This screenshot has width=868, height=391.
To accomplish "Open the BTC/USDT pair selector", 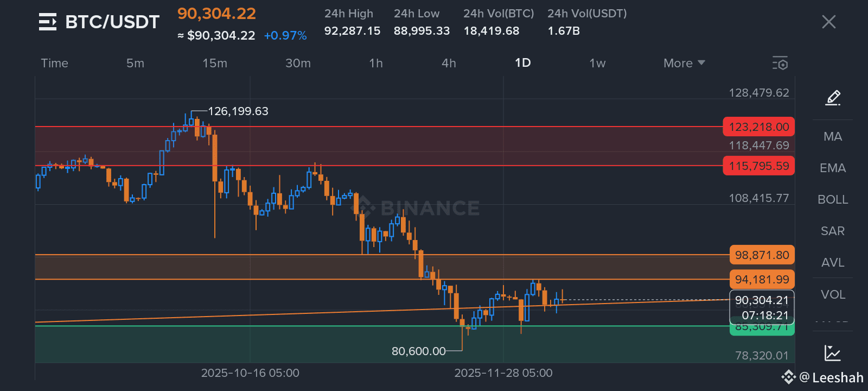I will tap(112, 22).
